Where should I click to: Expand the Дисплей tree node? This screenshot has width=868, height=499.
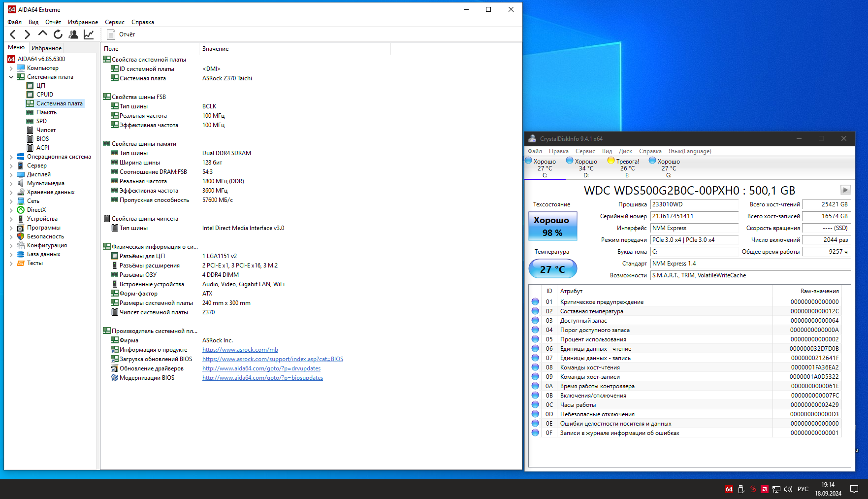pos(11,174)
